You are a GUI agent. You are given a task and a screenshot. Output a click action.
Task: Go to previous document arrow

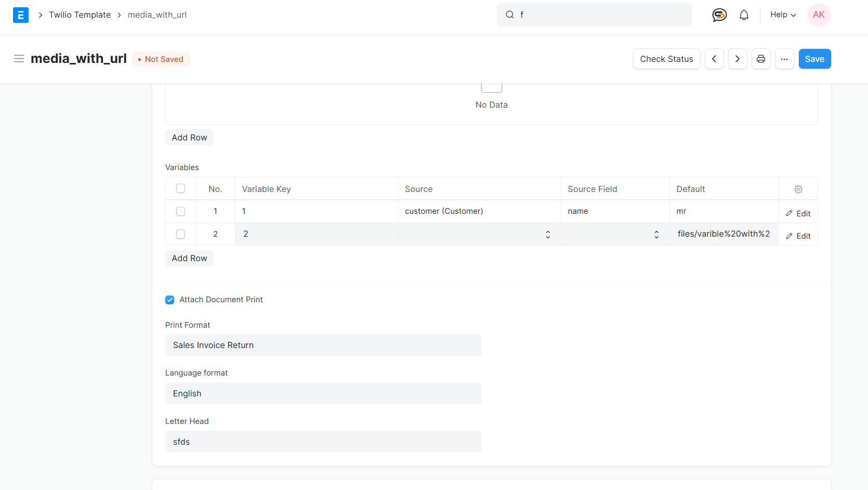tap(714, 59)
